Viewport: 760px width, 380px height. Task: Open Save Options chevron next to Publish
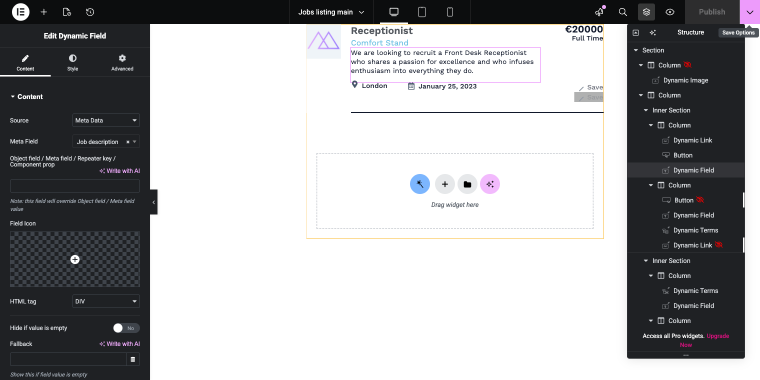point(750,12)
